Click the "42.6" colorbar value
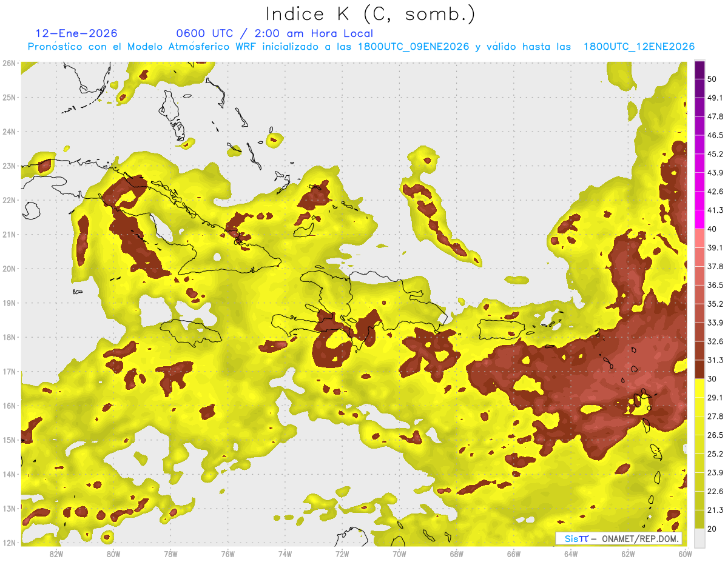Image resolution: width=728 pixels, height=562 pixels. click(x=715, y=192)
